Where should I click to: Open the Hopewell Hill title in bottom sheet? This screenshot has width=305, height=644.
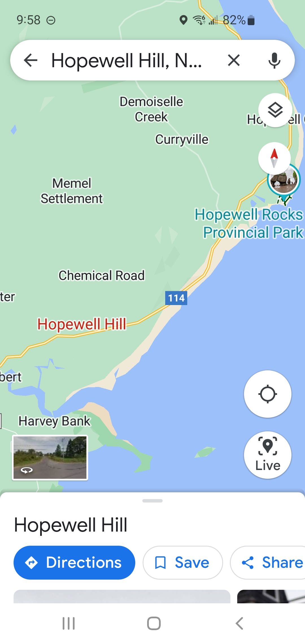coord(71,525)
